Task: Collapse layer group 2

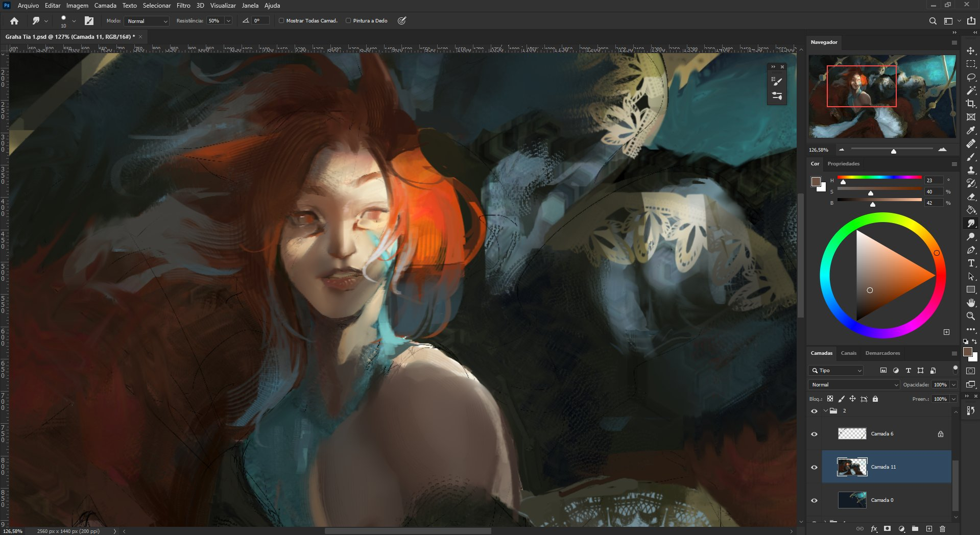Action: [825, 411]
